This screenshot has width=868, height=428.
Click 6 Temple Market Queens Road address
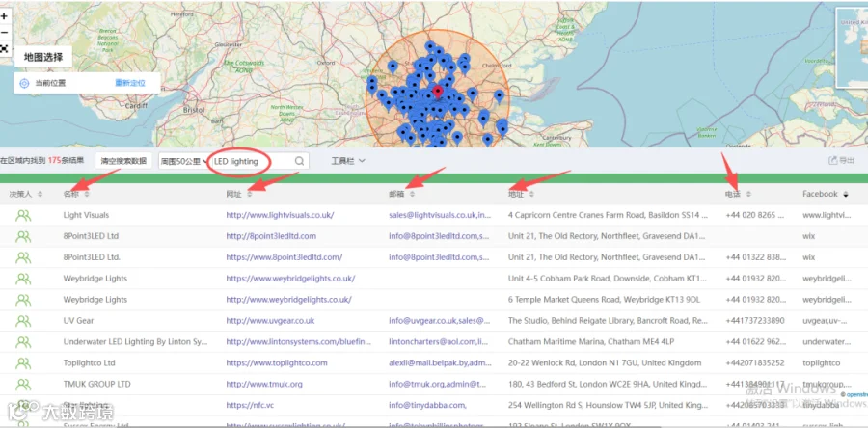tap(604, 299)
